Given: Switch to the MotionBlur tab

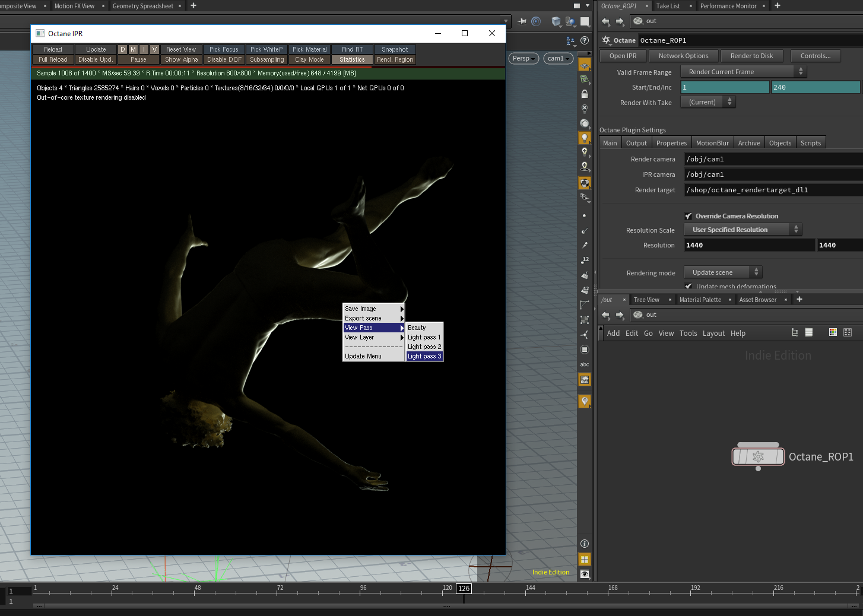Looking at the screenshot, I should click(x=712, y=143).
